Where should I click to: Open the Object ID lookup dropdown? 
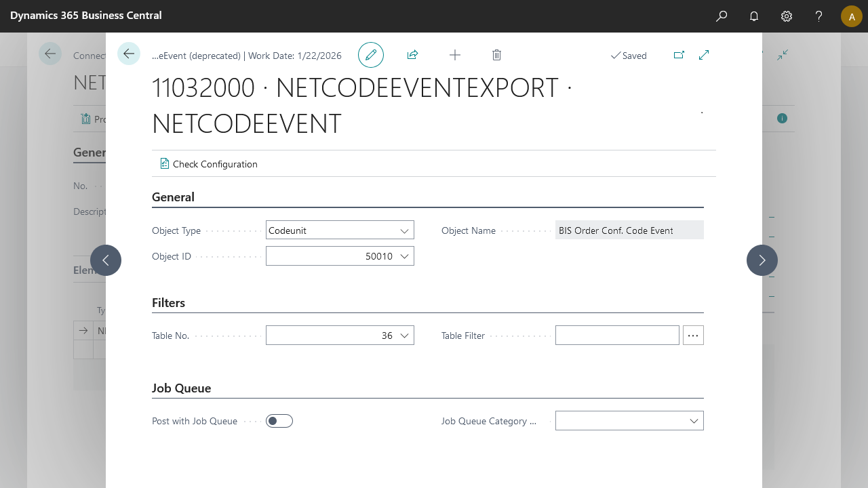click(x=405, y=256)
